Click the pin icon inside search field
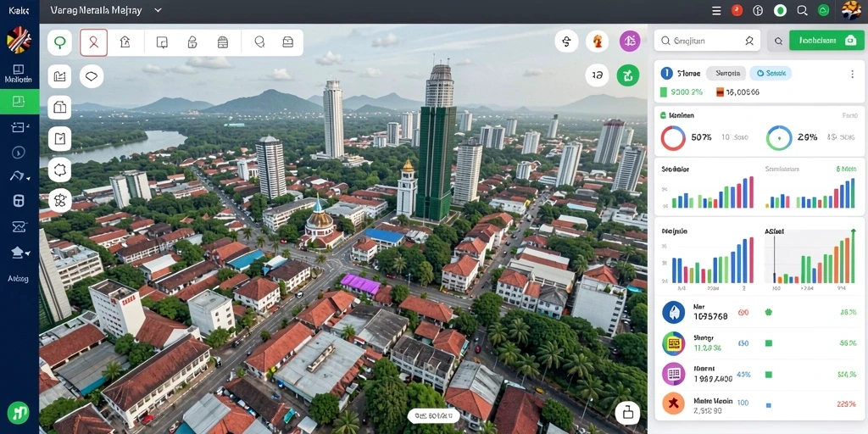 pyautogui.click(x=749, y=41)
